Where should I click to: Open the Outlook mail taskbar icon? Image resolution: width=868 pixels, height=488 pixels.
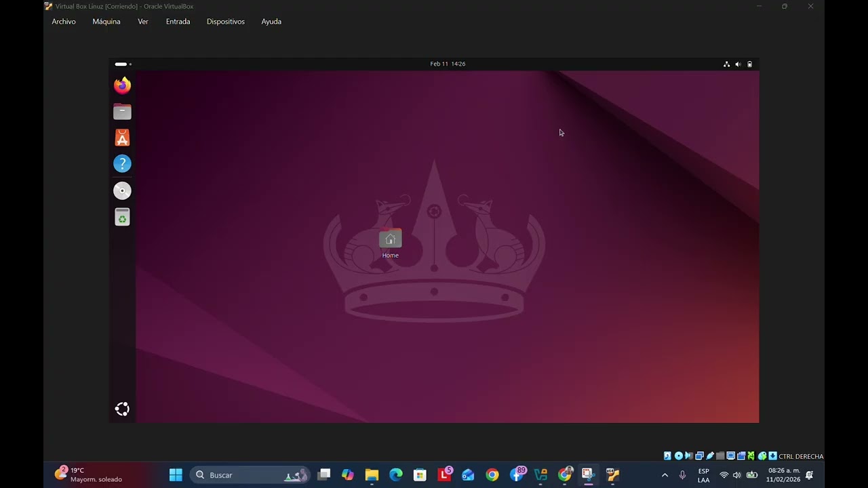(468, 475)
